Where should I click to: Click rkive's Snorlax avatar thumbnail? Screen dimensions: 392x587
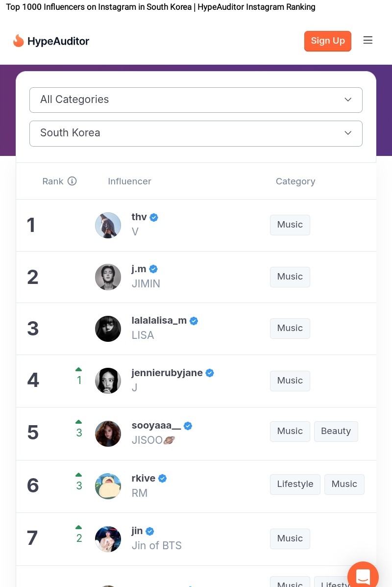tap(108, 486)
